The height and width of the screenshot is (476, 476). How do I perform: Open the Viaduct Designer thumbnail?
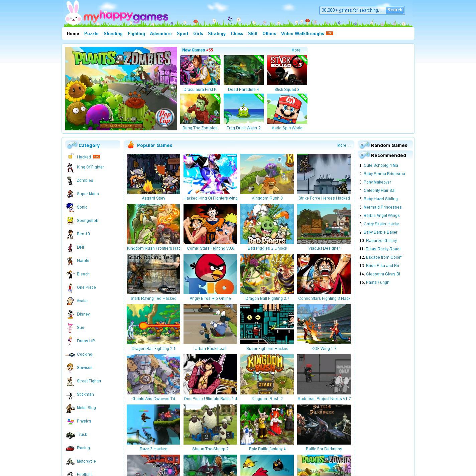pyautogui.click(x=324, y=224)
